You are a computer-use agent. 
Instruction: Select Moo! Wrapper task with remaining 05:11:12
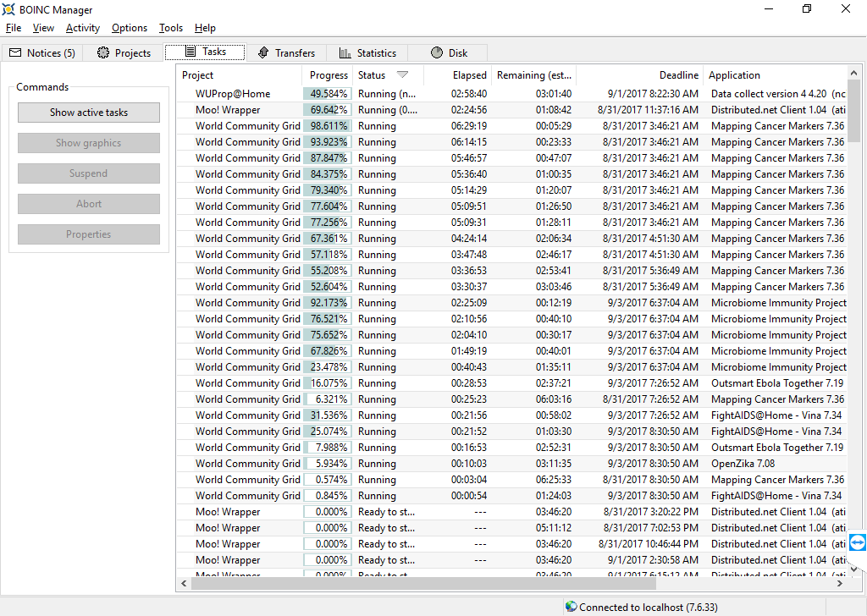coord(511,528)
